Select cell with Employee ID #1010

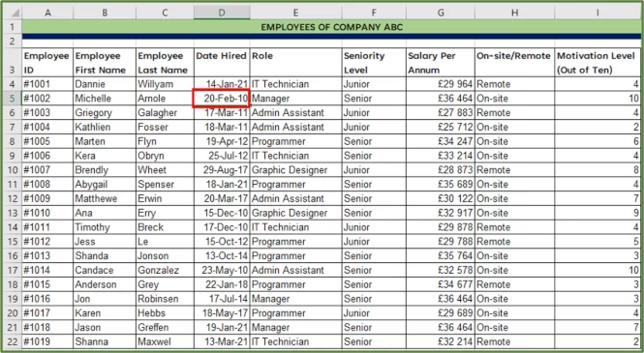click(x=47, y=213)
